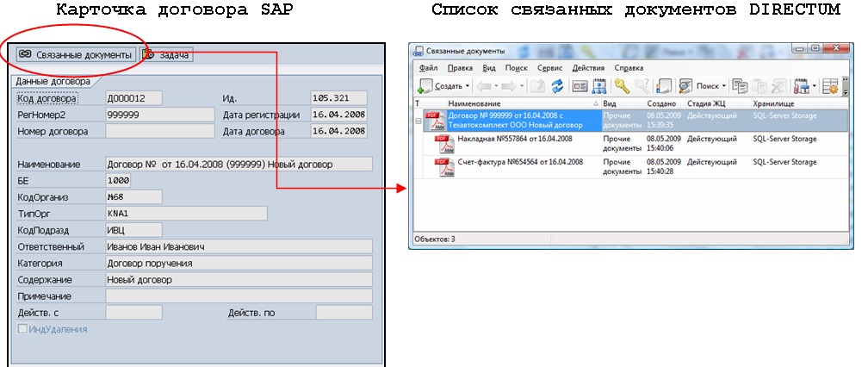Click the table settings gear icon
The width and height of the screenshot is (868, 367).
[x=830, y=86]
